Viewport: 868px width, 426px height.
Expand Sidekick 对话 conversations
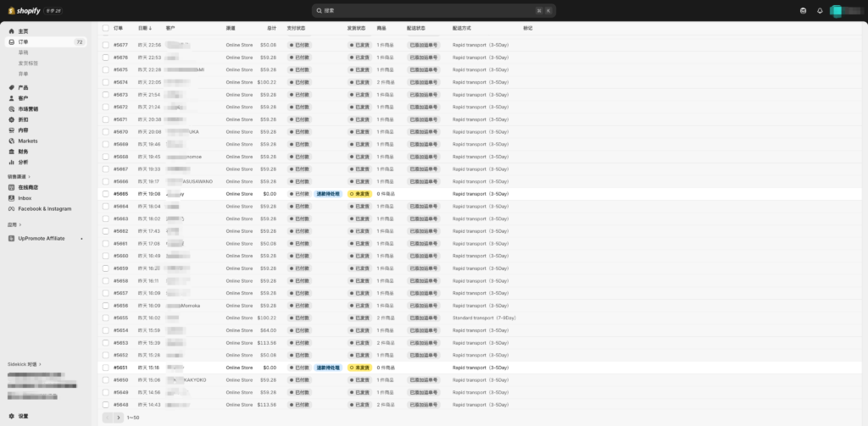pyautogui.click(x=25, y=364)
